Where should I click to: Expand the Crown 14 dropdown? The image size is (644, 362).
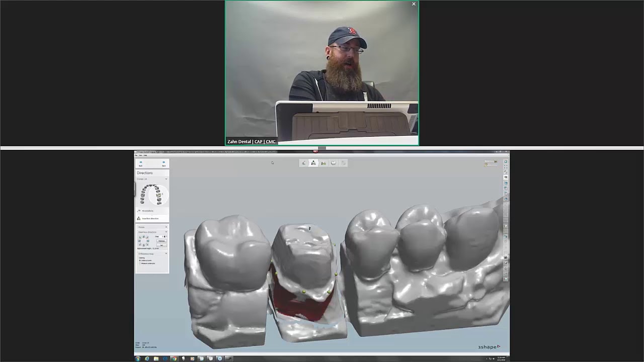(166, 179)
